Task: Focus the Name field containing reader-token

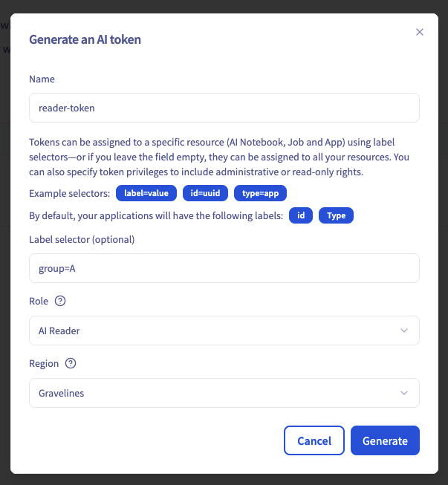Action: tap(224, 108)
